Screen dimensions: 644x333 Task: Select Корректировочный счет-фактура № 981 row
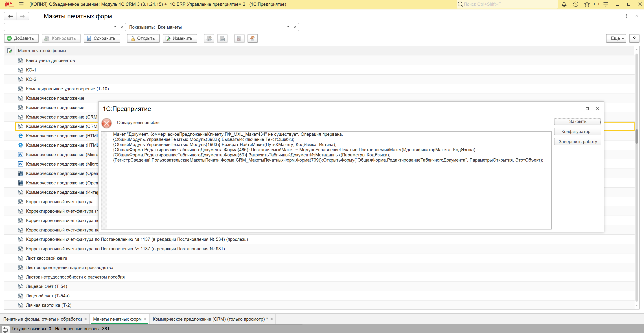(x=319, y=249)
